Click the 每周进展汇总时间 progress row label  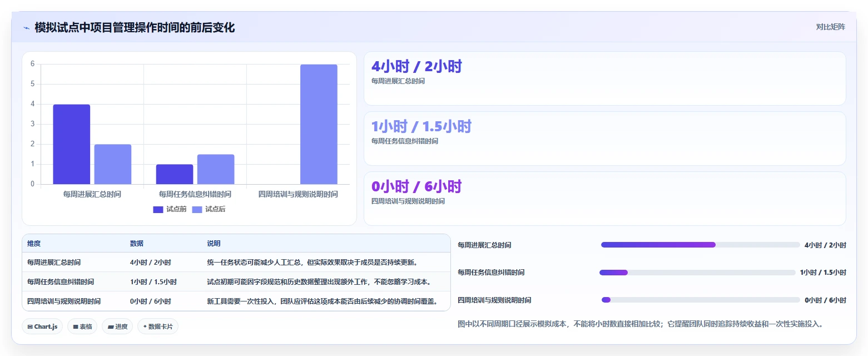pyautogui.click(x=484, y=245)
